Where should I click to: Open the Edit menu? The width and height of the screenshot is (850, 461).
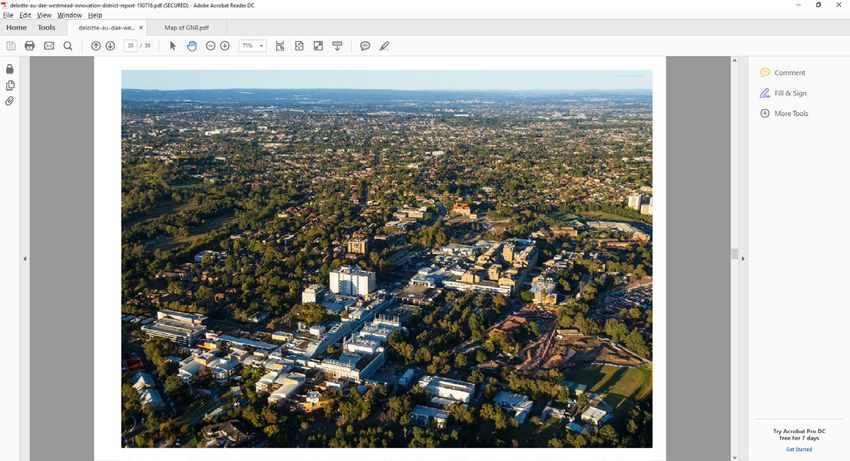(25, 15)
